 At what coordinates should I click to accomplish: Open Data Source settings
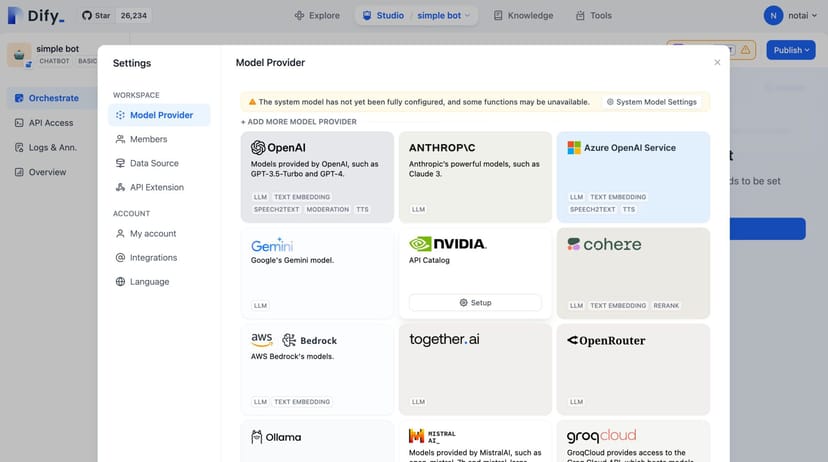click(154, 163)
